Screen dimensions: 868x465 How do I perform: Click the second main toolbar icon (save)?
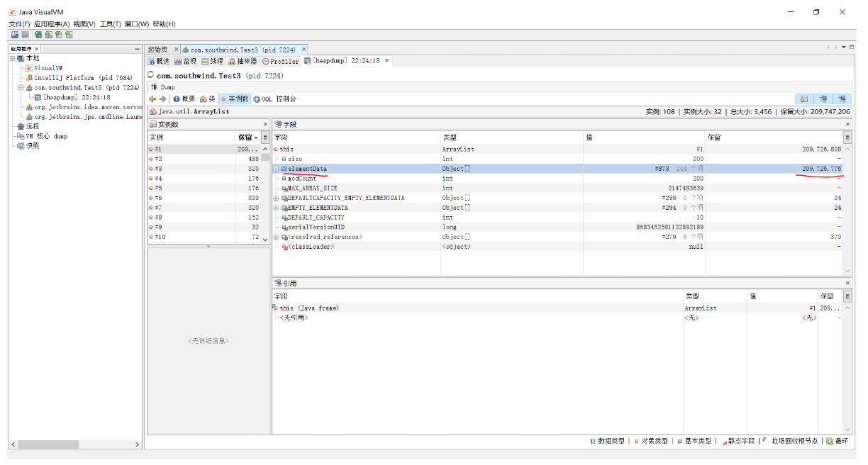coord(26,35)
